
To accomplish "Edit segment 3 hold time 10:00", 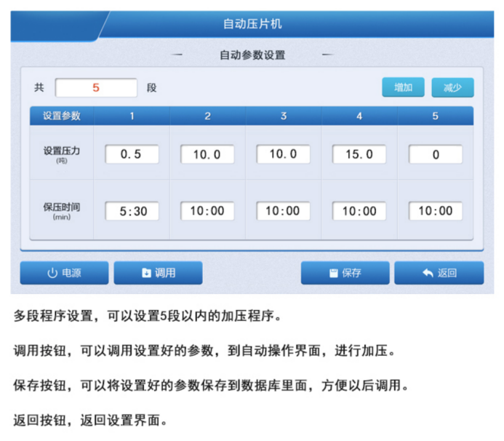I will (283, 211).
